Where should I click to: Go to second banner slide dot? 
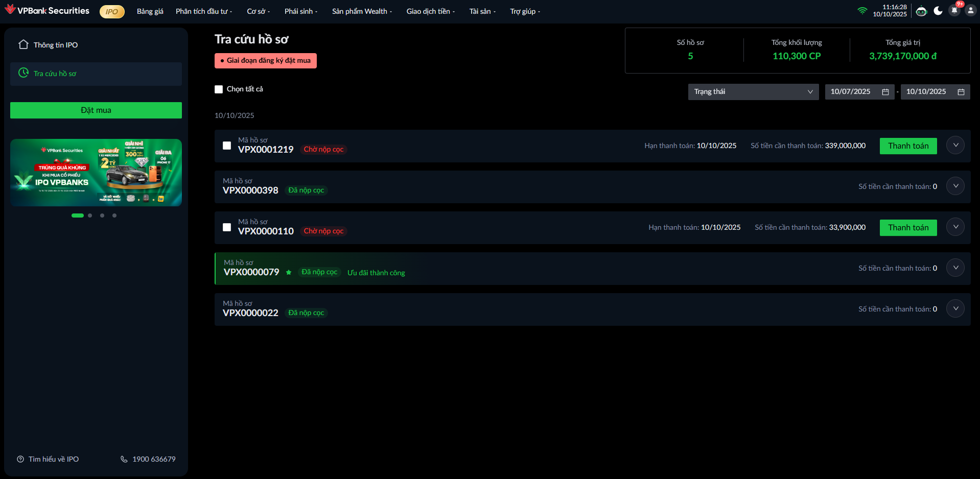click(x=90, y=215)
